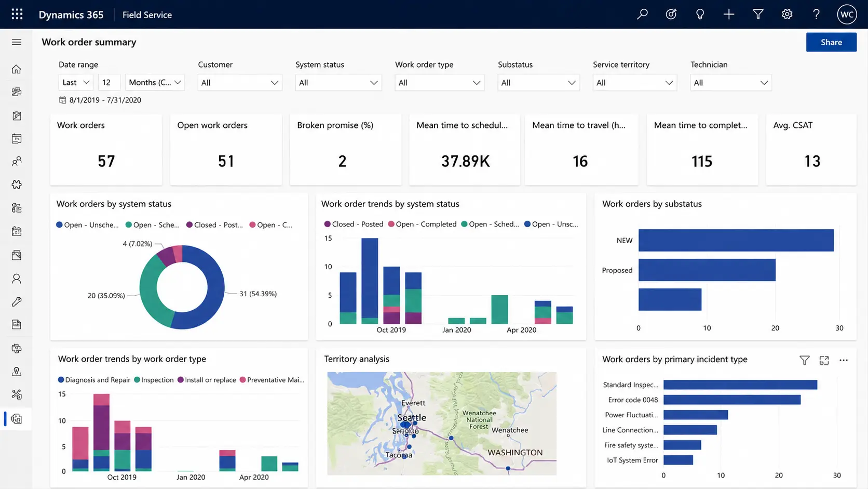This screenshot has height=489, width=868.
Task: Select the Mean time to travel 16 card
Action: point(581,150)
